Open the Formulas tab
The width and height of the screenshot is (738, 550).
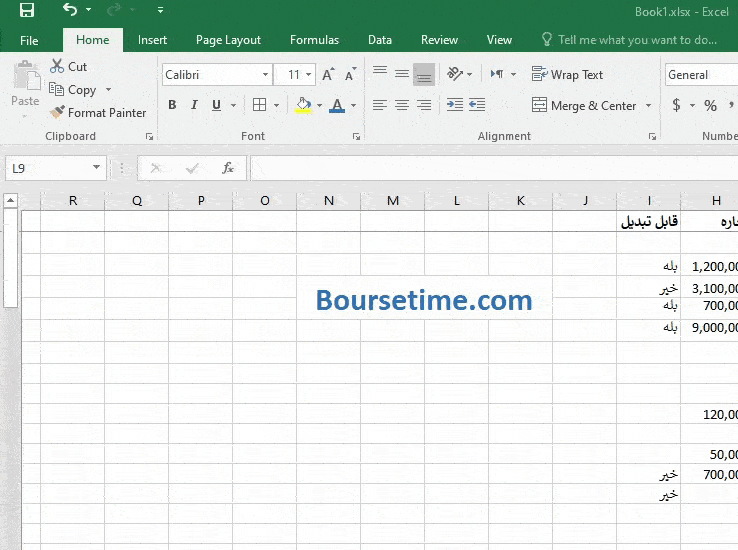[x=314, y=40]
